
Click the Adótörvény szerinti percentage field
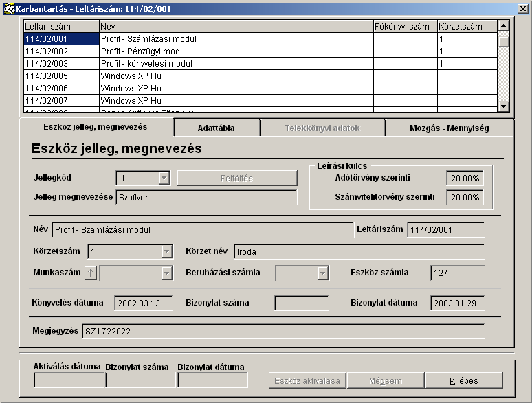pyautogui.click(x=465, y=179)
